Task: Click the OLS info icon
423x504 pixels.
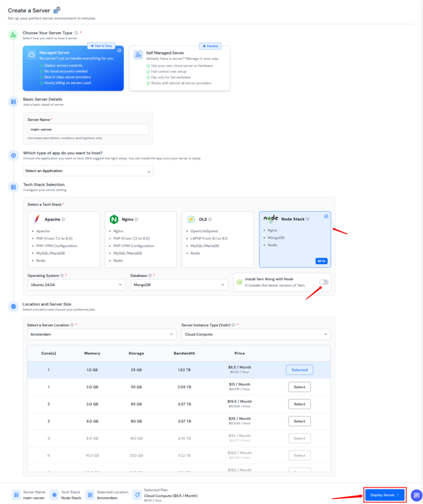Action: (x=210, y=220)
